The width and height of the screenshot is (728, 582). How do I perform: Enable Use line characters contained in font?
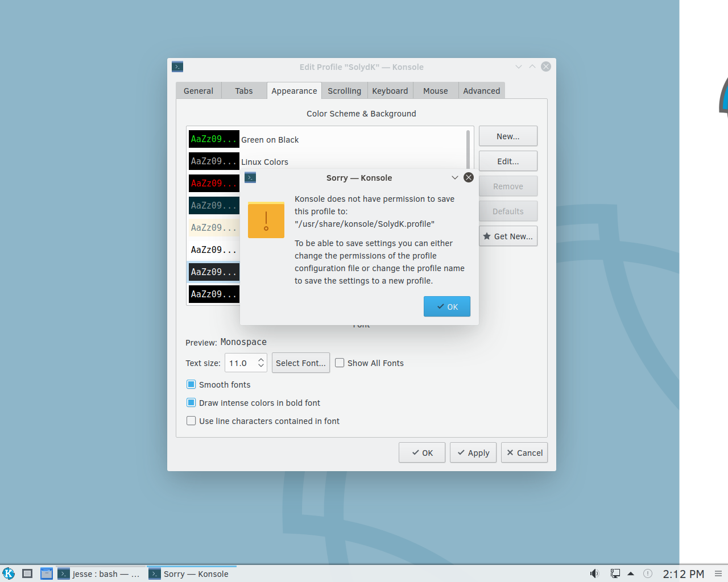[191, 421]
